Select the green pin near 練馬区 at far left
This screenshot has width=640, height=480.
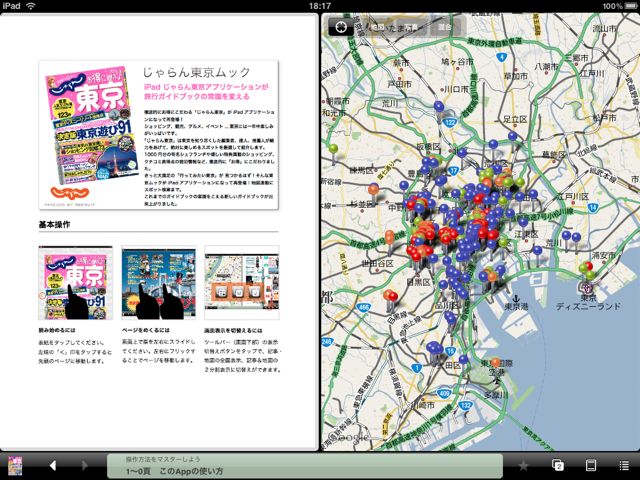pyautogui.click(x=334, y=149)
